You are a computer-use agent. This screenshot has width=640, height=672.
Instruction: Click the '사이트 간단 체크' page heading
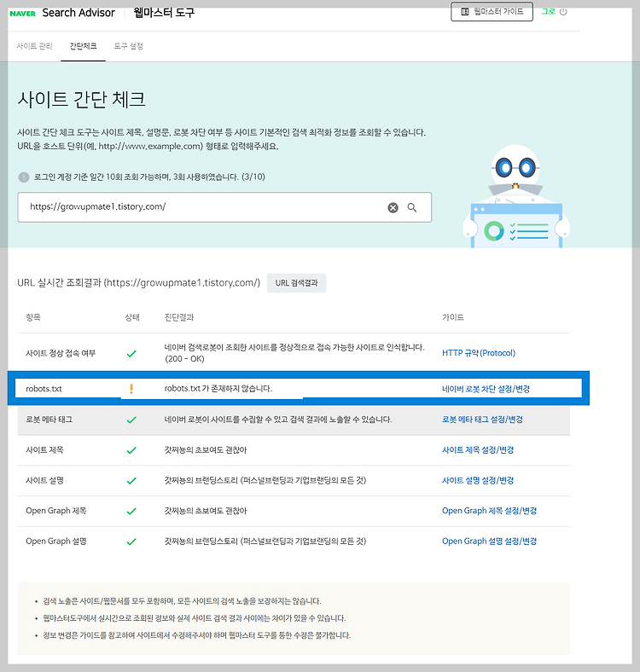point(82,99)
